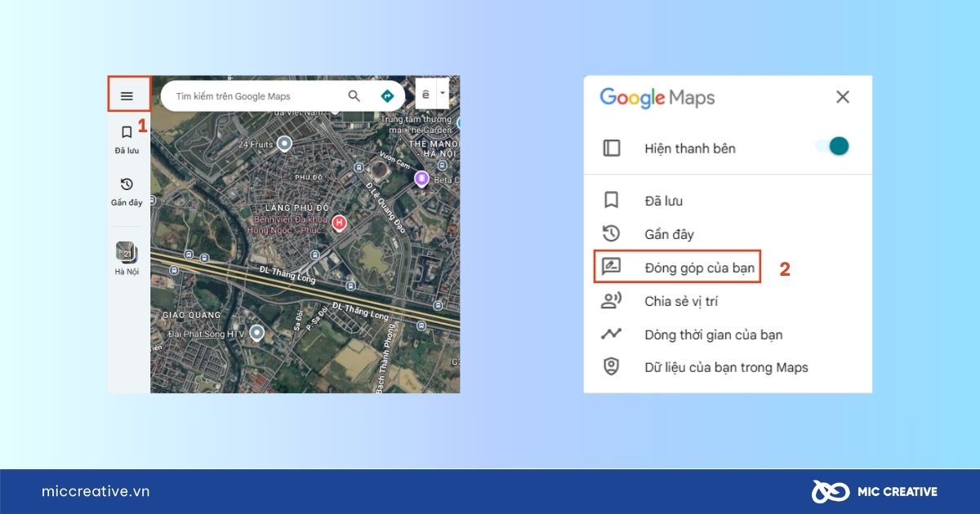Open Gần đây history icon in left sidebar

[127, 184]
